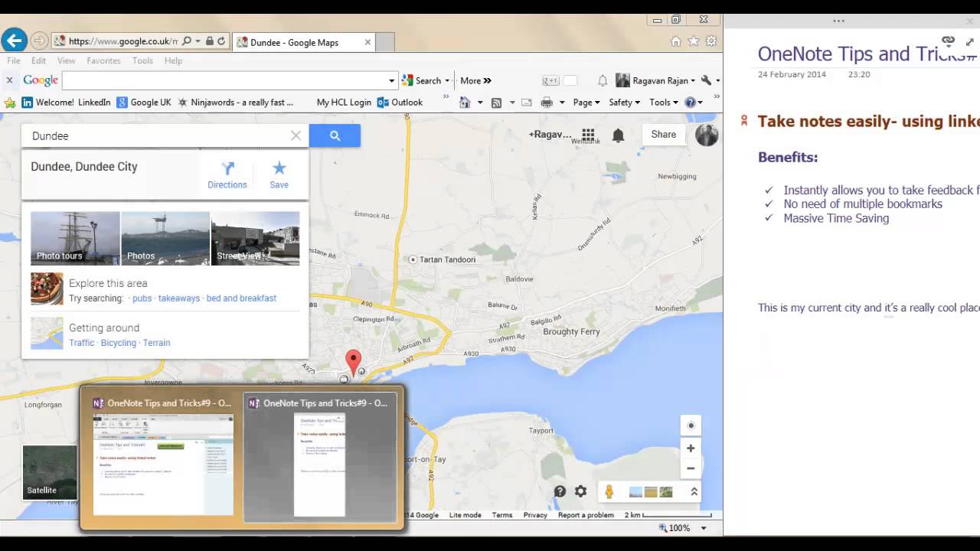Image resolution: width=980 pixels, height=551 pixels.
Task: Switch to the Satellite view thumbnail
Action: tap(49, 472)
